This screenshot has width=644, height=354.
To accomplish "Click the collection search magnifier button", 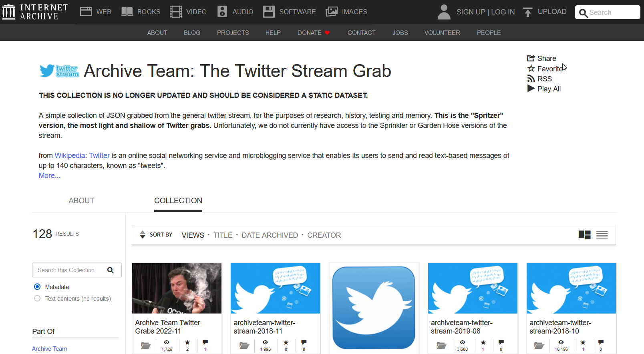I will pos(111,270).
